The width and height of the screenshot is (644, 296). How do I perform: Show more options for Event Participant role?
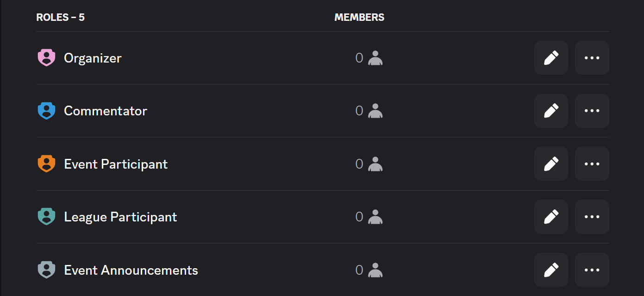(592, 164)
